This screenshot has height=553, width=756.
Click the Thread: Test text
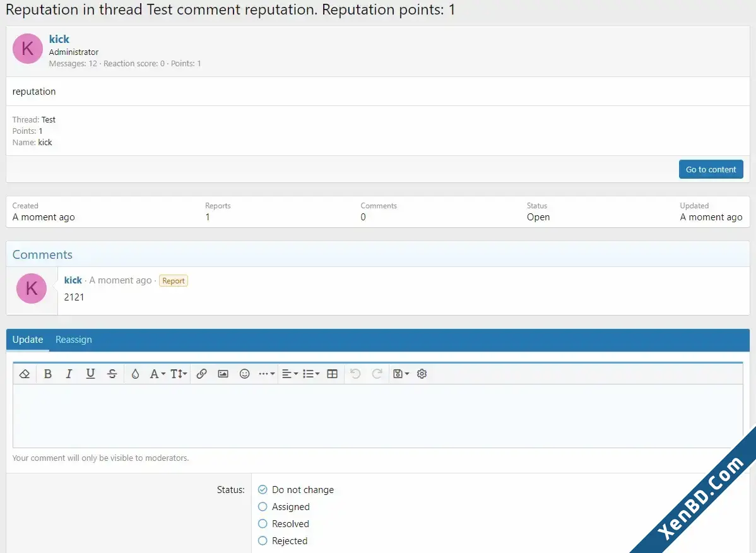pos(33,119)
